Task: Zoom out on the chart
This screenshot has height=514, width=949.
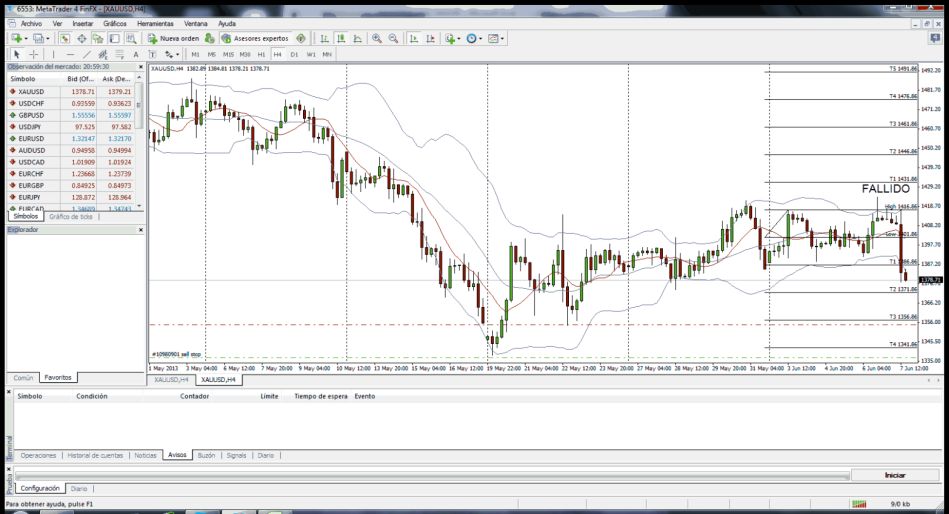Action: coord(393,38)
